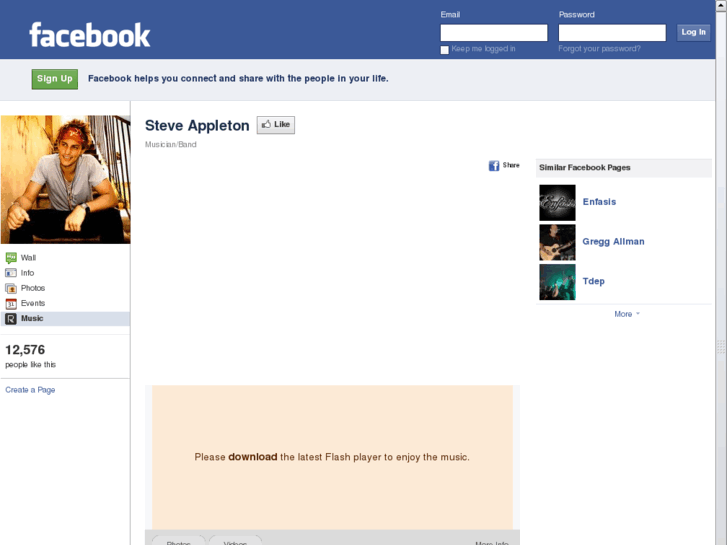727x545 pixels.
Task: Click the vertical scrollbar up arrow
Action: pyautogui.click(x=721, y=5)
